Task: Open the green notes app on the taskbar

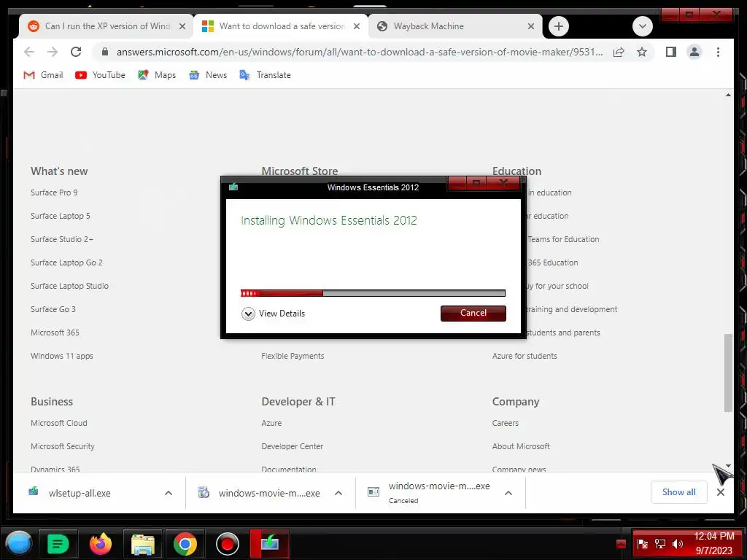Action: 58,543
